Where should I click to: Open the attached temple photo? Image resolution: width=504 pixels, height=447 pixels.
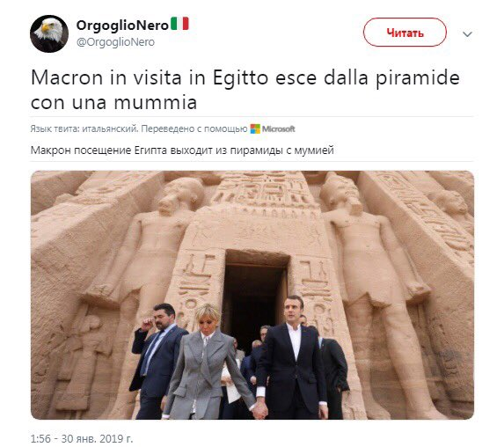(x=252, y=295)
